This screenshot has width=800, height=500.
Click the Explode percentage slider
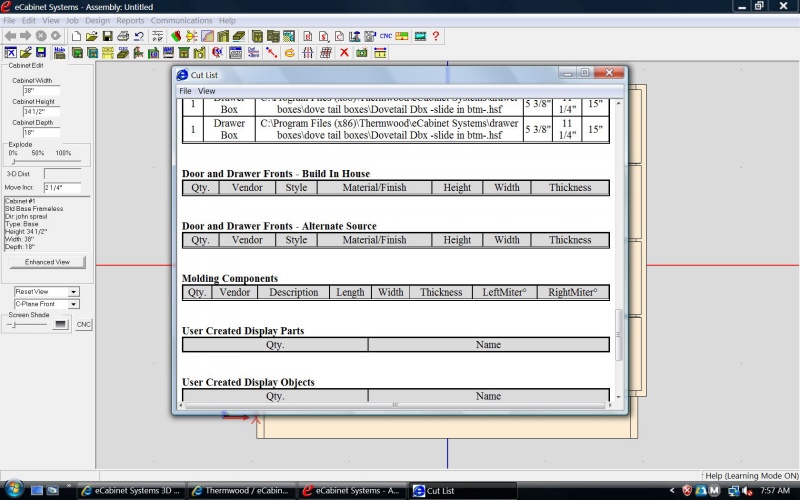point(46,161)
